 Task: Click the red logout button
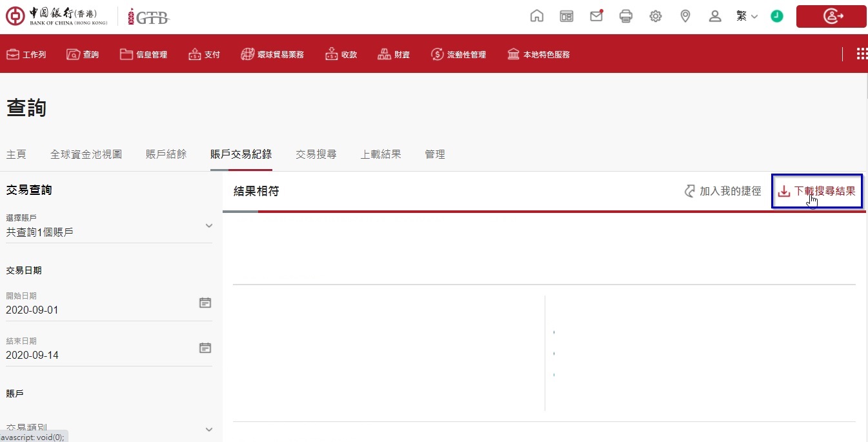(831, 17)
